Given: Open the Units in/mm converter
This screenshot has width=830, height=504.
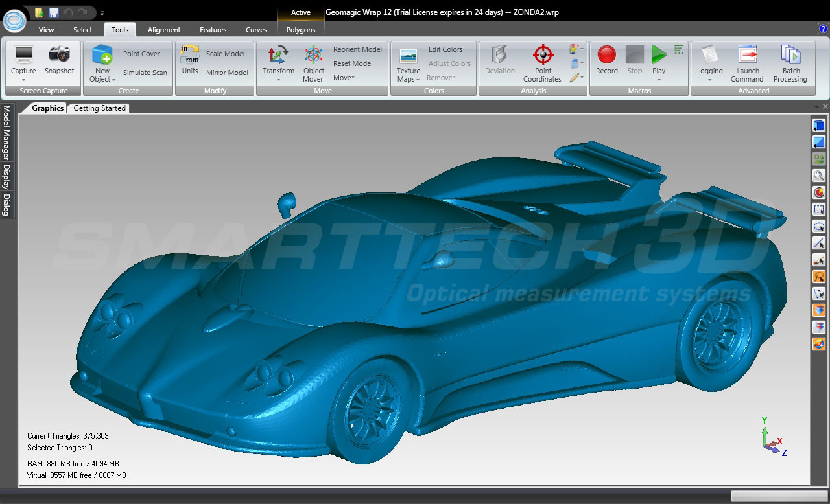Looking at the screenshot, I should (190, 60).
